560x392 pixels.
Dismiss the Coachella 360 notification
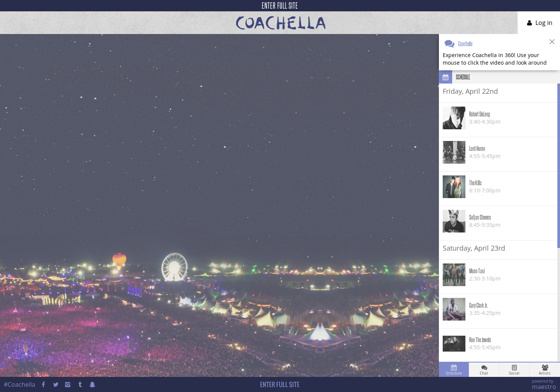point(552,42)
